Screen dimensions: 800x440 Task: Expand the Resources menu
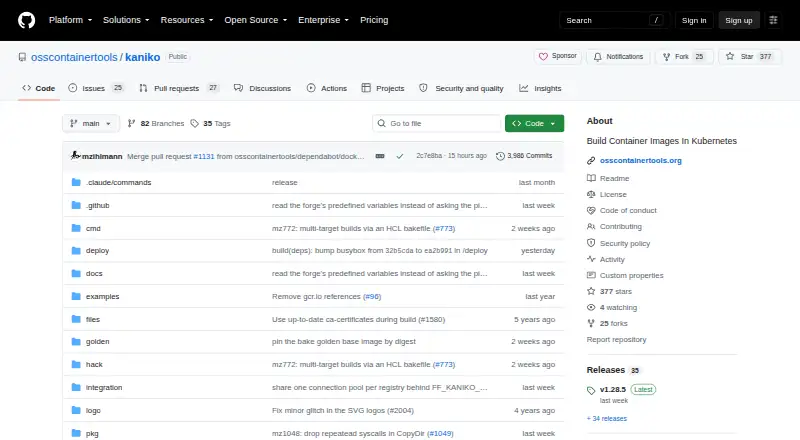click(187, 20)
